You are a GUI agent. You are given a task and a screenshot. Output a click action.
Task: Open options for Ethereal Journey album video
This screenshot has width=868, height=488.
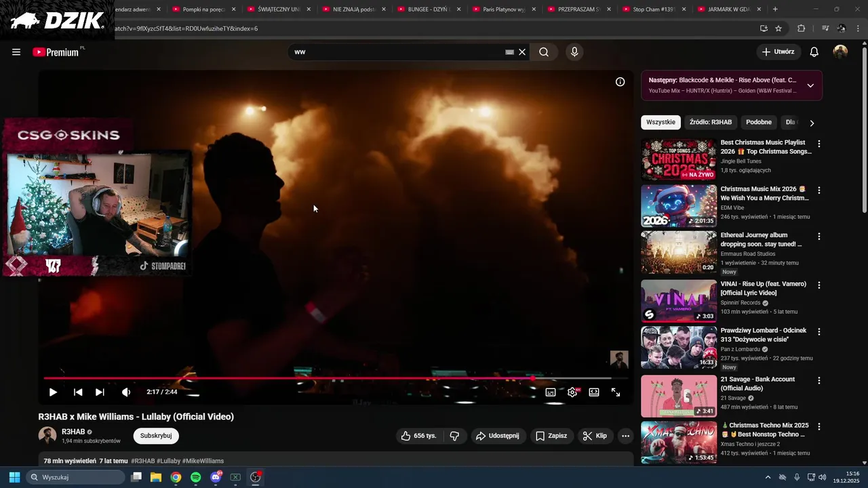819,237
